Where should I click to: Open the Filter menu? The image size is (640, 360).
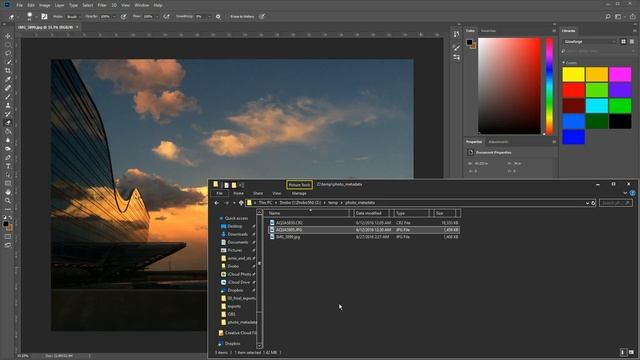click(102, 5)
